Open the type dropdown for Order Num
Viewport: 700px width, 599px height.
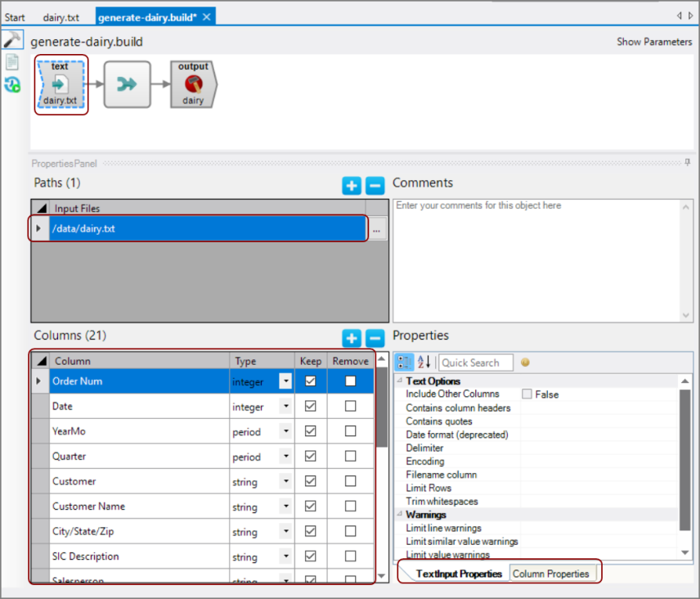(285, 381)
